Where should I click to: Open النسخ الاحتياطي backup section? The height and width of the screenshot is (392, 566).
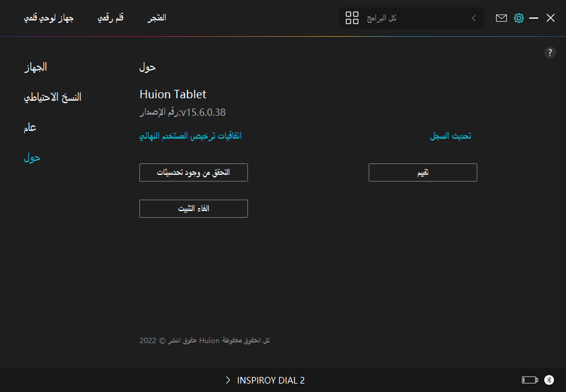tap(52, 97)
